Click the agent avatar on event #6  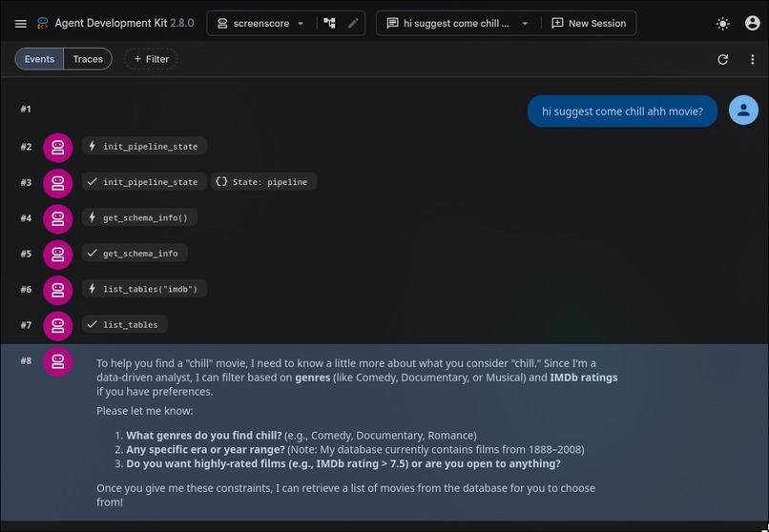(58, 291)
